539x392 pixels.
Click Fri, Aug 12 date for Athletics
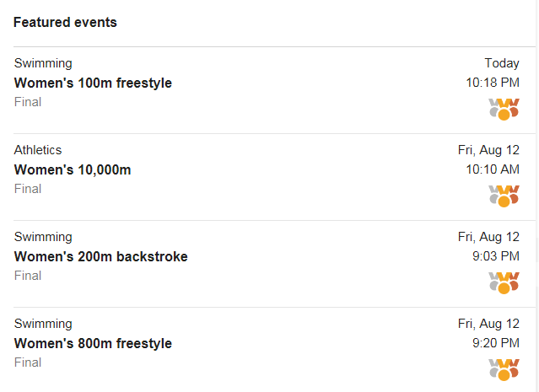[488, 151]
